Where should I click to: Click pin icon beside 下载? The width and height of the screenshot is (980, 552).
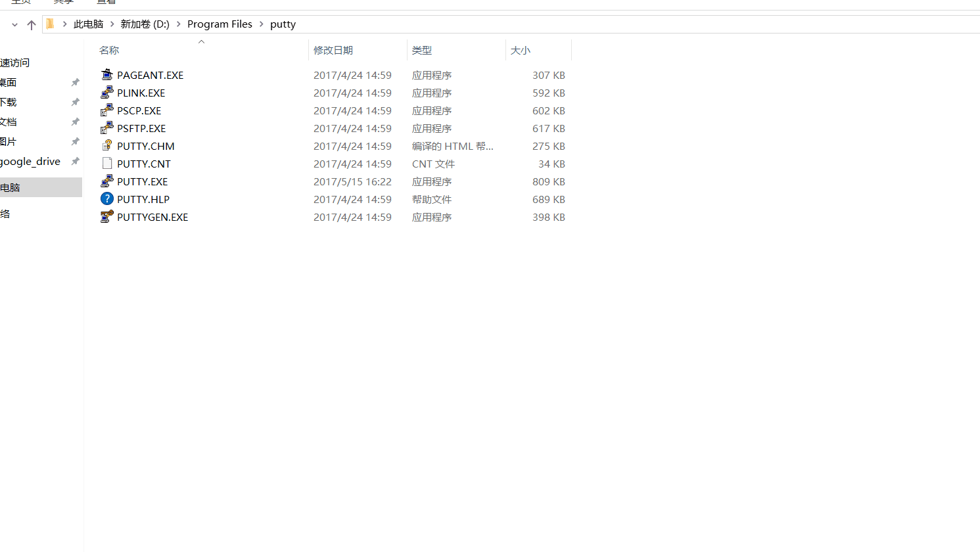click(x=75, y=102)
